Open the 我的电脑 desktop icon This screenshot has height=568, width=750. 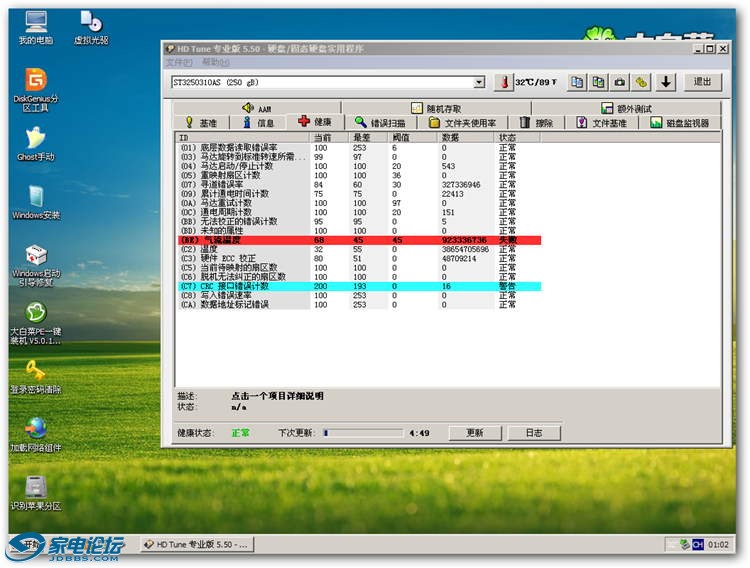36,28
